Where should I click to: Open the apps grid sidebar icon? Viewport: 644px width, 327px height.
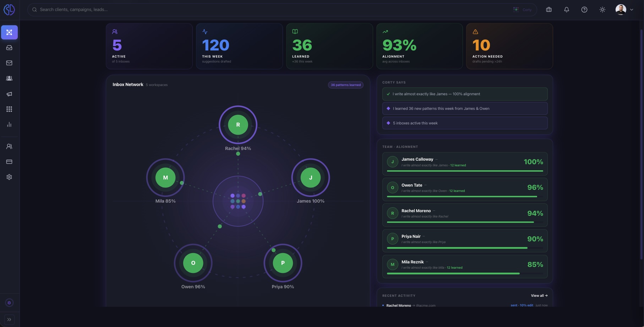click(9, 109)
